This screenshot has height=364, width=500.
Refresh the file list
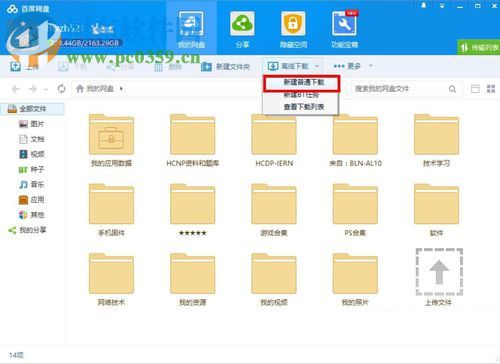(x=61, y=89)
